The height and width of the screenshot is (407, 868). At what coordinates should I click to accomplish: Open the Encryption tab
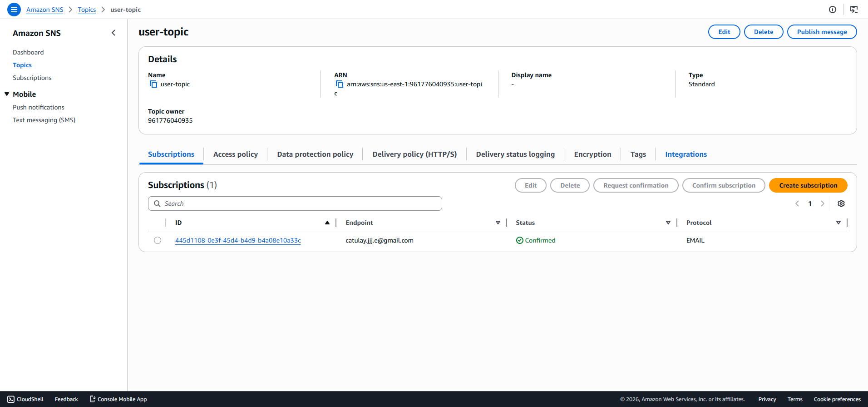[592, 154]
